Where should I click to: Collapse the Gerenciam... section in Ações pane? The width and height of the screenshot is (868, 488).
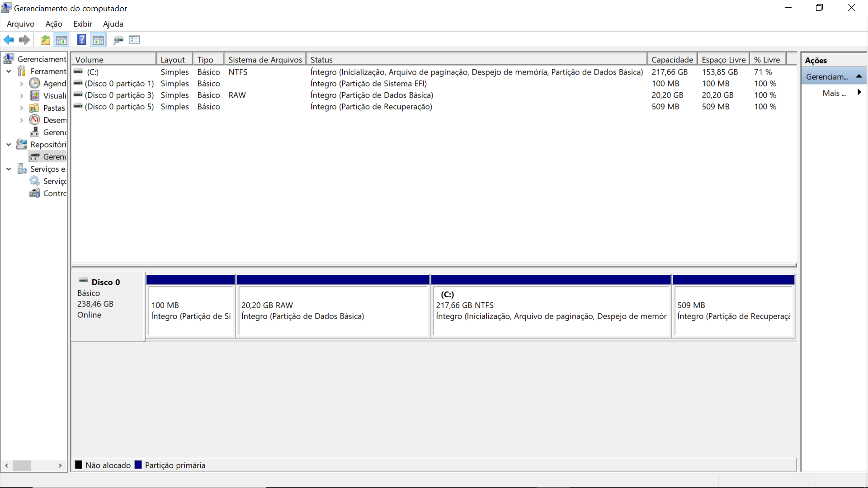(859, 76)
